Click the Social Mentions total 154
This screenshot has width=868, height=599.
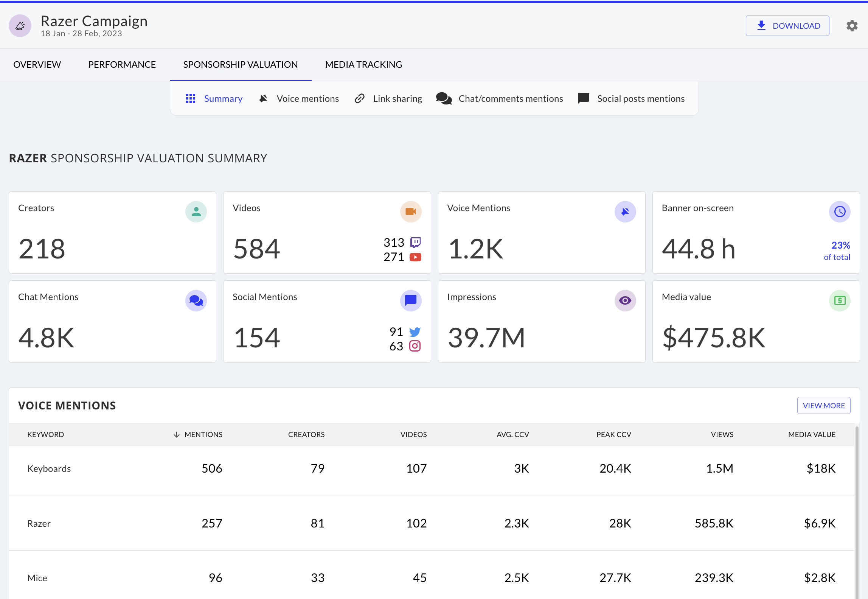pos(257,338)
